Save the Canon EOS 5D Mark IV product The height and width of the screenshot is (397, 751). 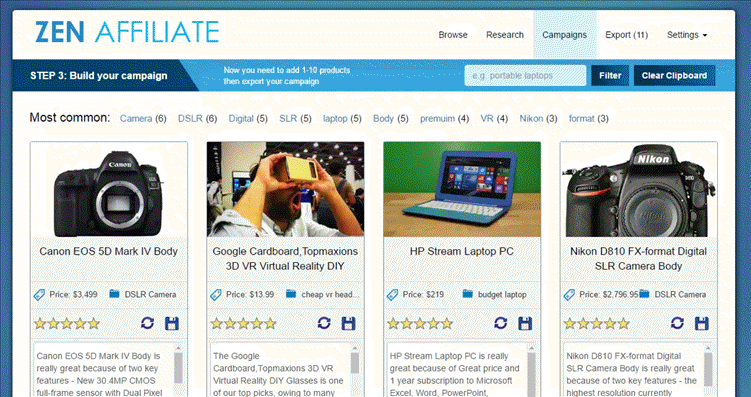pyautogui.click(x=171, y=323)
